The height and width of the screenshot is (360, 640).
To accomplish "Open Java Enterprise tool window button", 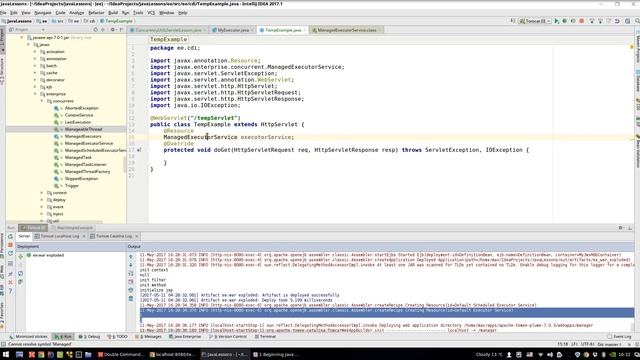I will pyautogui.click(x=185, y=337).
